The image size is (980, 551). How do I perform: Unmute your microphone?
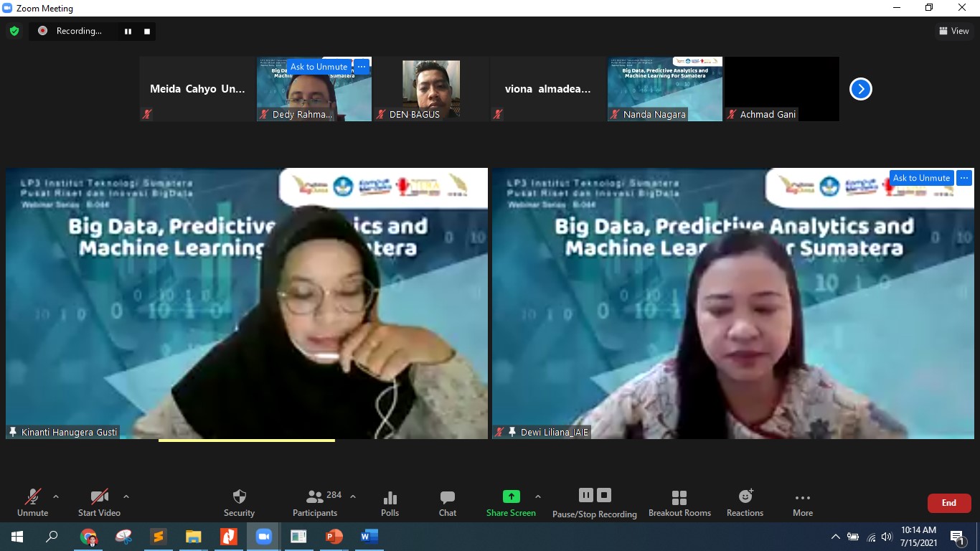coord(32,503)
